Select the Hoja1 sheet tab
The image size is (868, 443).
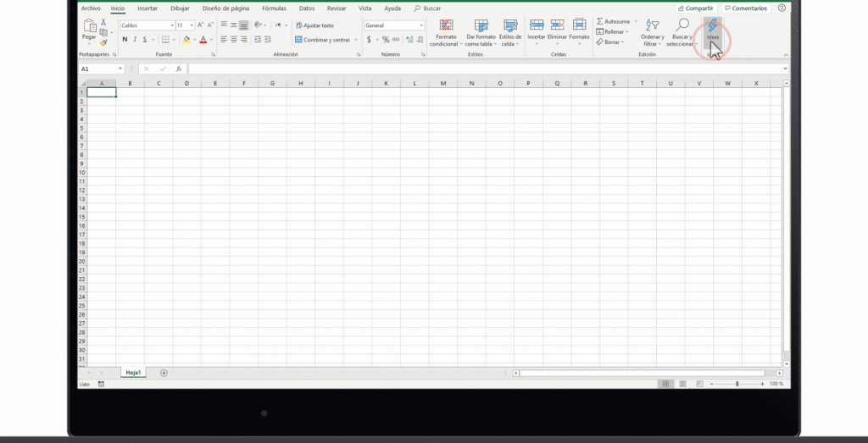[133, 373]
